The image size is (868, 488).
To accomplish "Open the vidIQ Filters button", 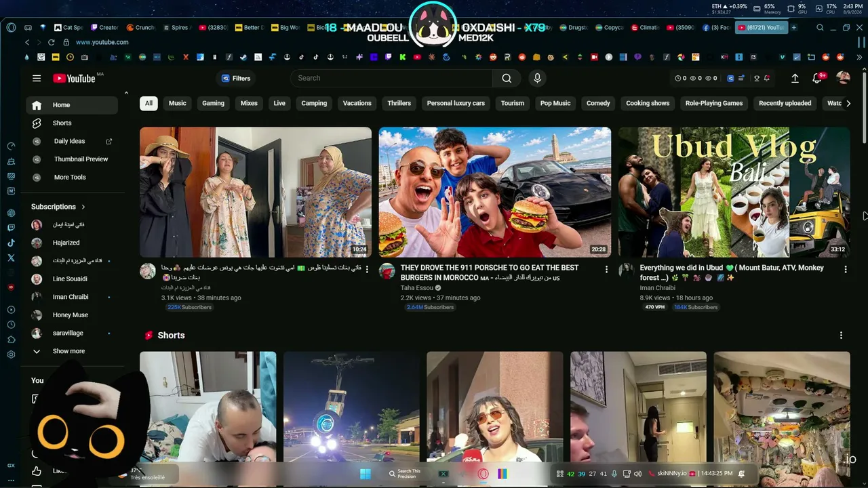I will pyautogui.click(x=236, y=79).
